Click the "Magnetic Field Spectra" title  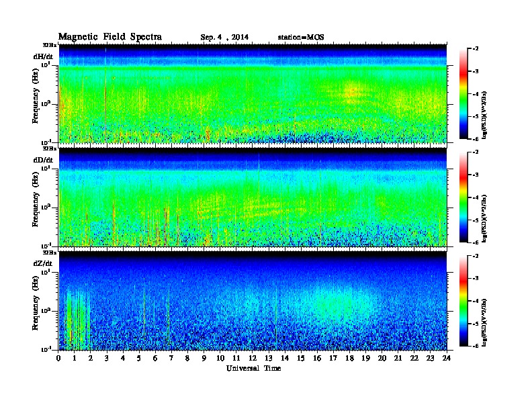tap(110, 37)
